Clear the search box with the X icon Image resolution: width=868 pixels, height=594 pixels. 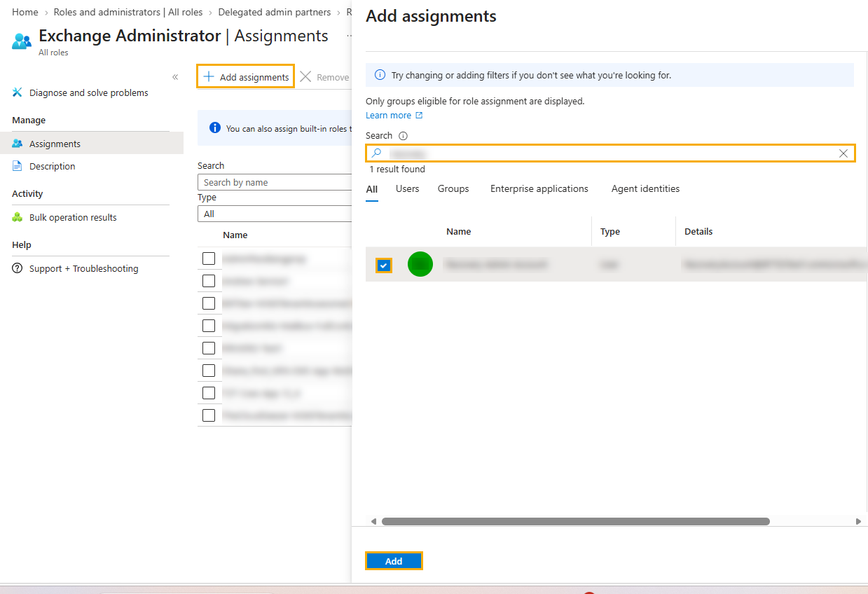click(843, 153)
